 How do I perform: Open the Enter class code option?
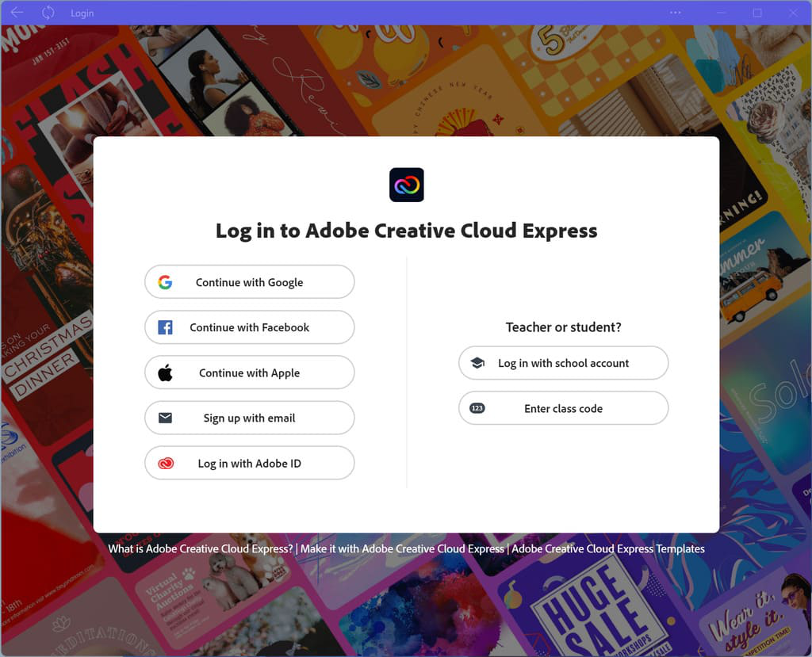564,408
